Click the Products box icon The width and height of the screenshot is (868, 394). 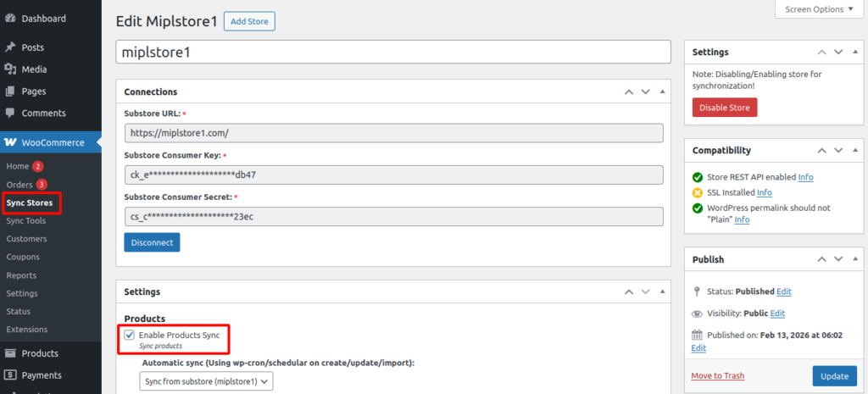pyautogui.click(x=10, y=353)
